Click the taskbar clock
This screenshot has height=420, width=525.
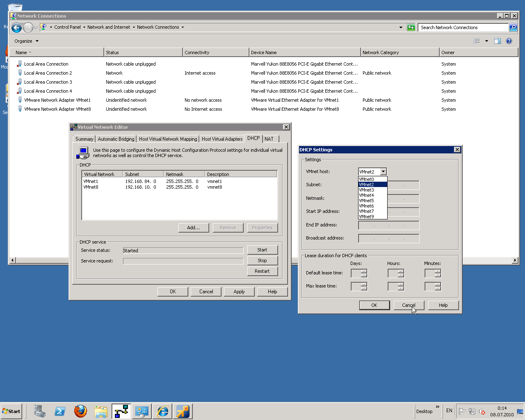(502, 411)
